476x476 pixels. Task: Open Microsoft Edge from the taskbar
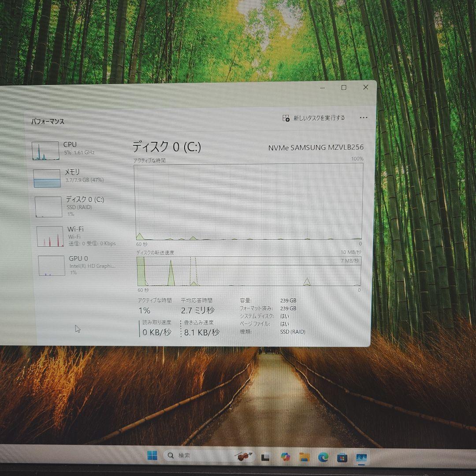pos(323,456)
